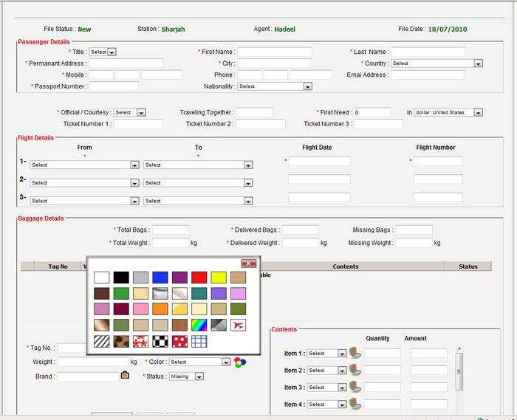The width and height of the screenshot is (517, 420).
Task: Open the Status dropdown showing Missing
Action: 199,376
